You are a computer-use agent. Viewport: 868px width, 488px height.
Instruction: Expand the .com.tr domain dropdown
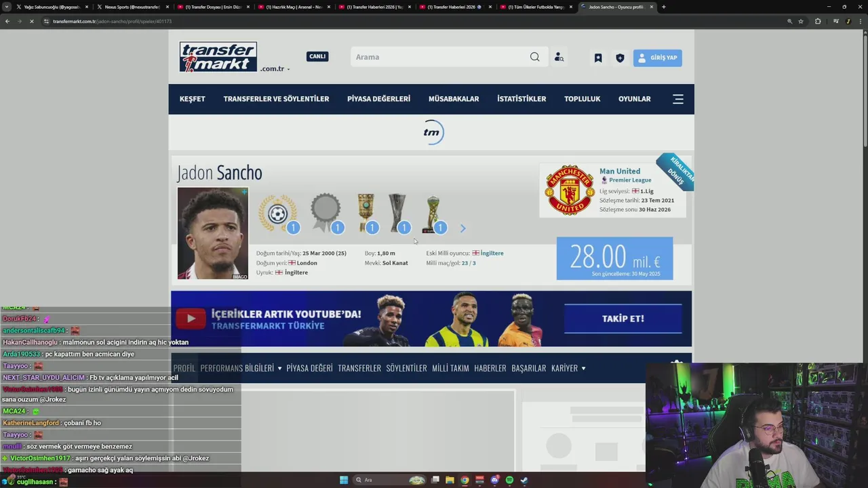(x=275, y=69)
